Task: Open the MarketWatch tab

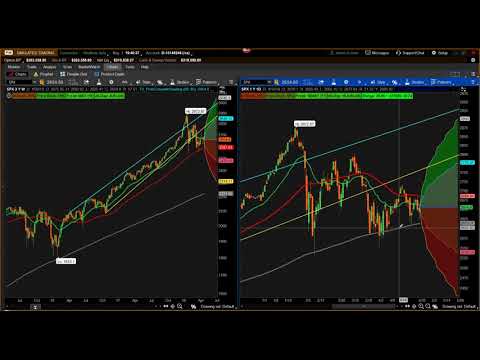Action: click(89, 67)
